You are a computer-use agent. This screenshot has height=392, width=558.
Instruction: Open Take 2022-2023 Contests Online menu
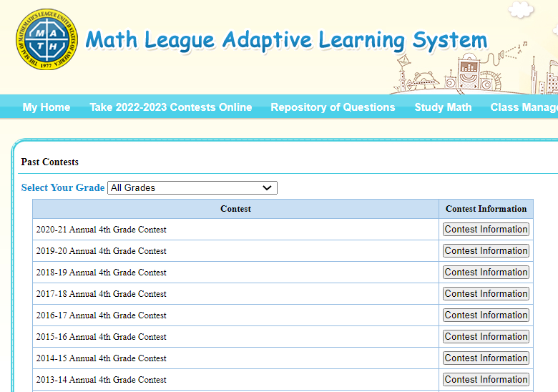[x=171, y=107]
